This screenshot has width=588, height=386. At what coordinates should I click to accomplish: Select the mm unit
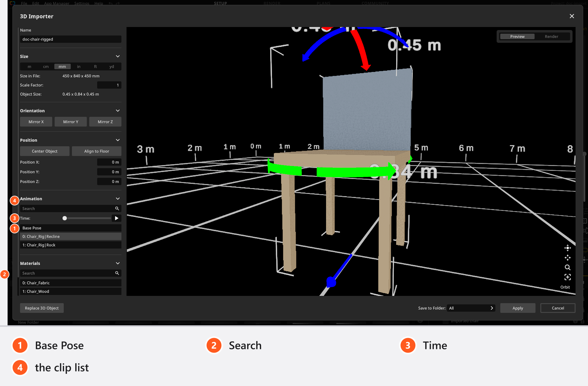click(62, 66)
